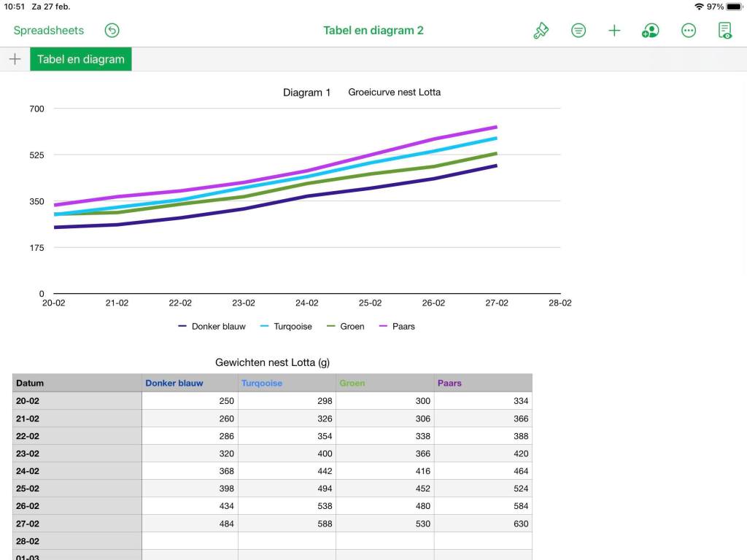The width and height of the screenshot is (747, 560).
Task: Tap the Format paintbrush icon
Action: point(541,31)
